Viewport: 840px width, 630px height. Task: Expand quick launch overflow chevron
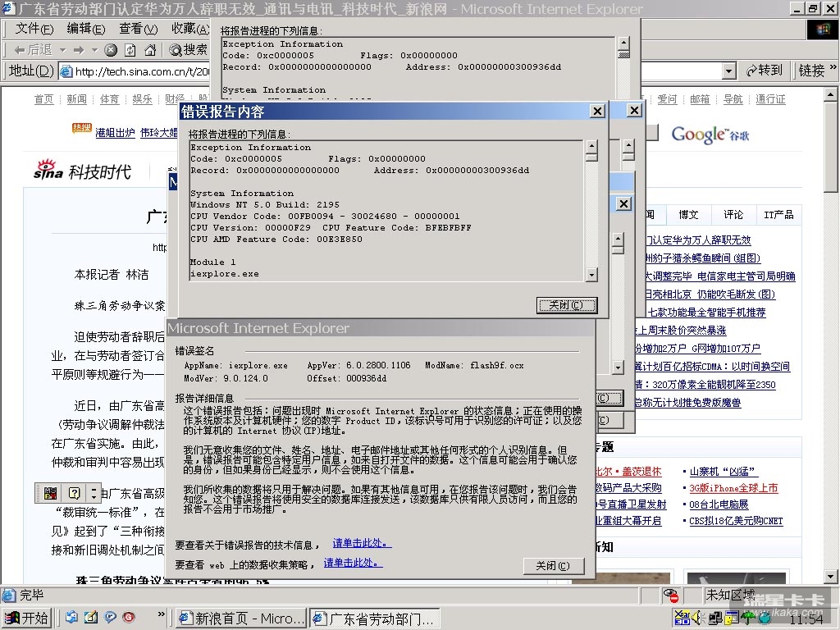coord(162,614)
